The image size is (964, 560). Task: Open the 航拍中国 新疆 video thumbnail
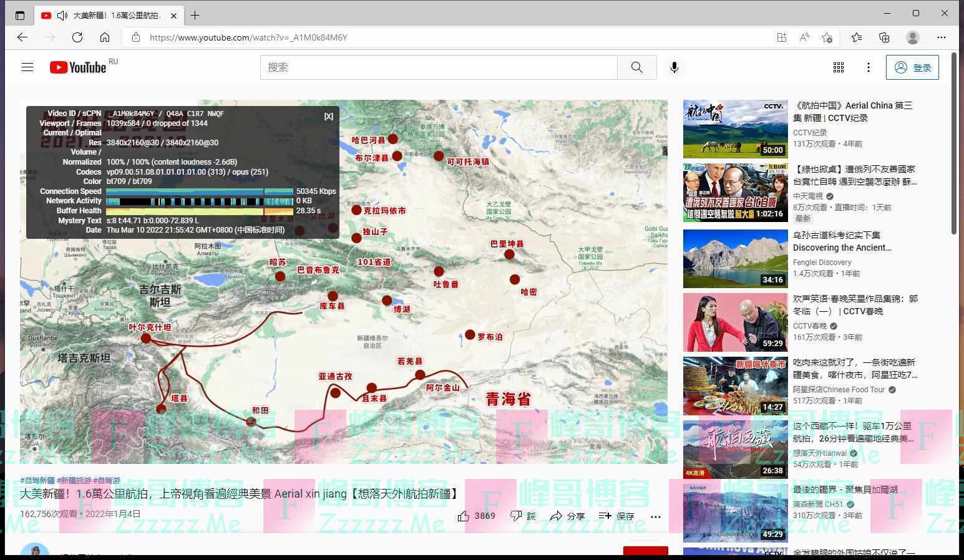[x=735, y=129]
